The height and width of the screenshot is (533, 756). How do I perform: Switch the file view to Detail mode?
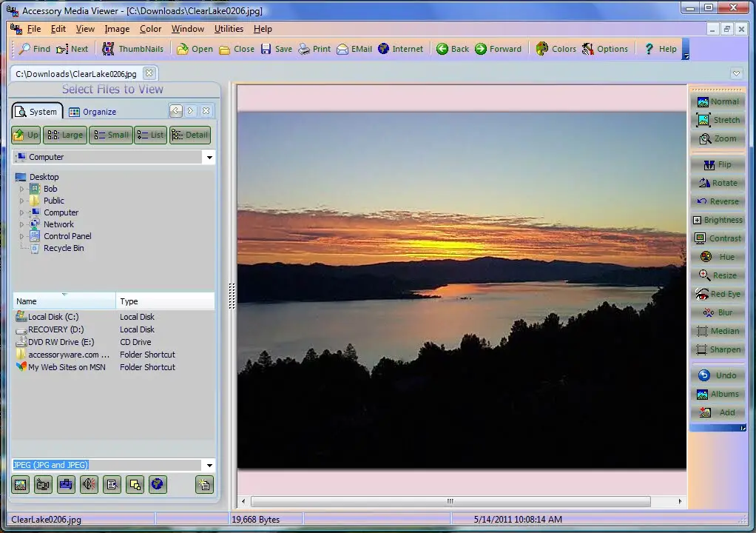(190, 135)
